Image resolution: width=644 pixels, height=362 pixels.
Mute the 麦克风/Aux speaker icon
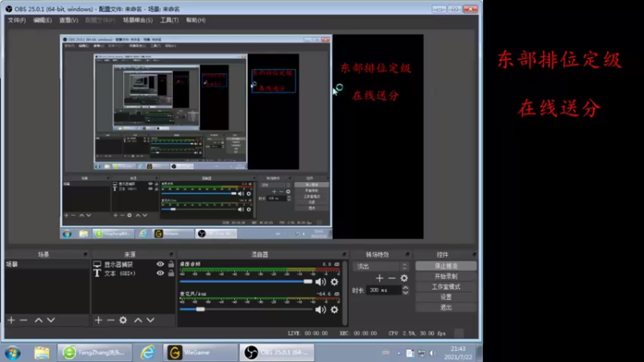click(320, 310)
